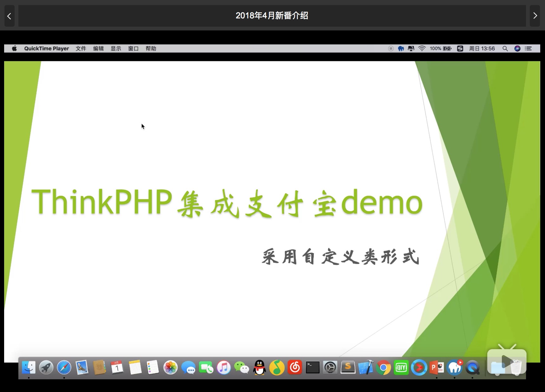Go to the previous video with left arrow
Image resolution: width=545 pixels, height=392 pixels.
click(9, 16)
